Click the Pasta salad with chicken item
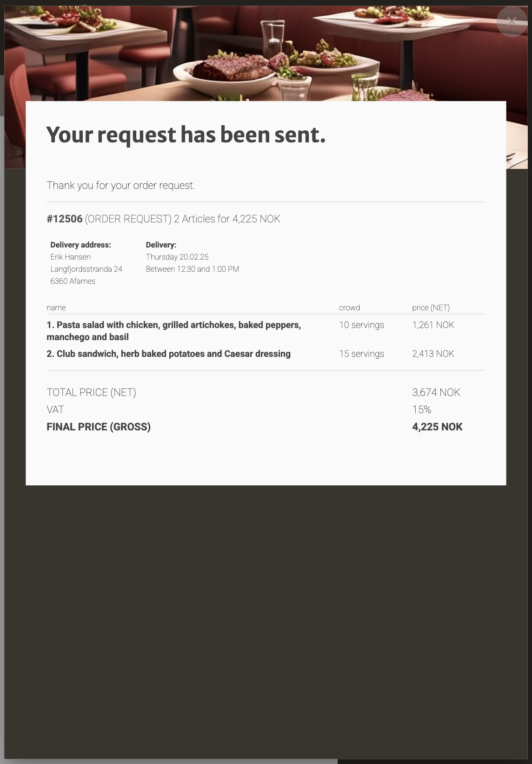 (174, 331)
